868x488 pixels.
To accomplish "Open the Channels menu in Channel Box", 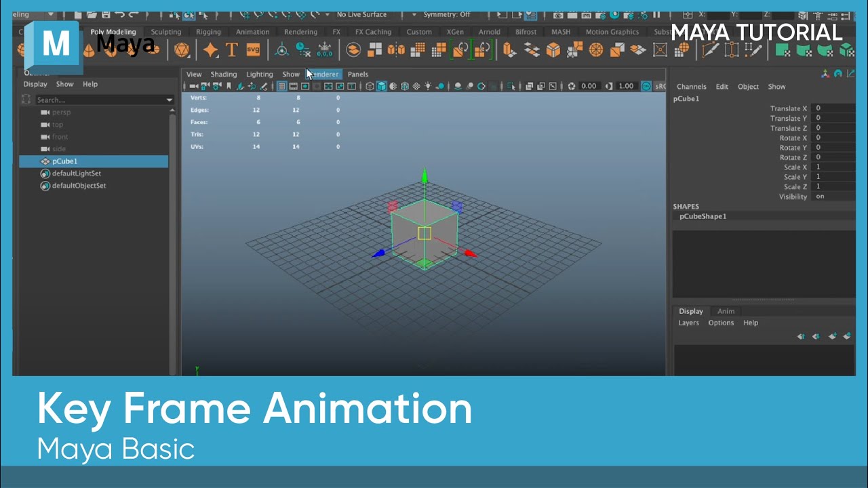I will pos(692,87).
